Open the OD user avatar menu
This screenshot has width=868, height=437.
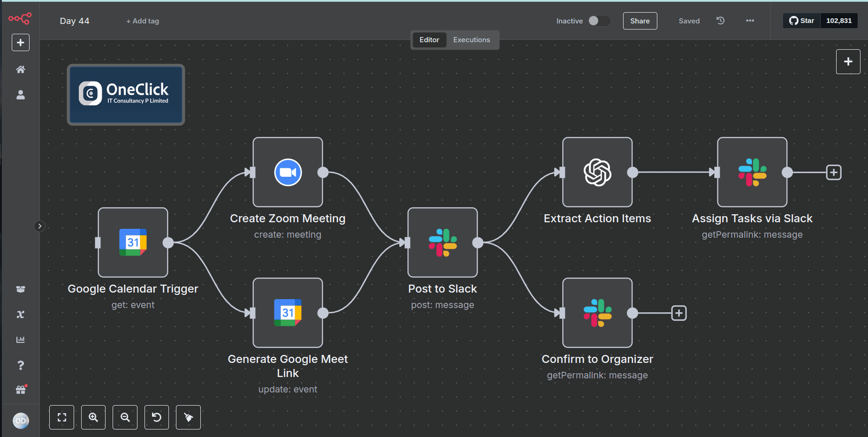(21, 421)
